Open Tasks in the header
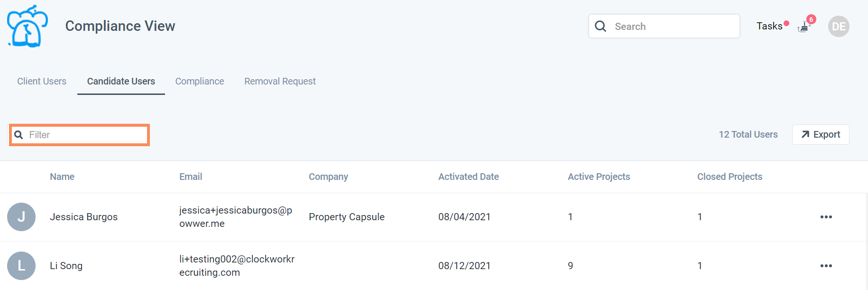The height and width of the screenshot is (290, 868). pos(769,26)
